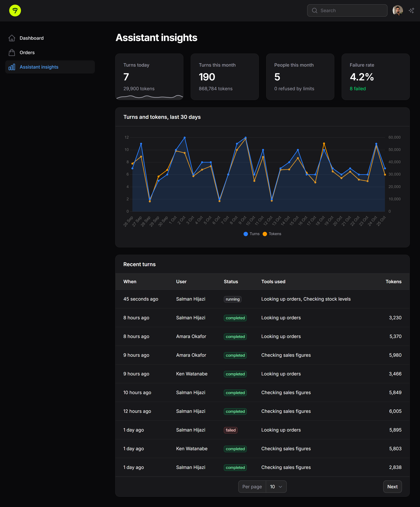420x507 pixels.
Task: Click the 5,980 tokens value
Action: tap(395, 355)
